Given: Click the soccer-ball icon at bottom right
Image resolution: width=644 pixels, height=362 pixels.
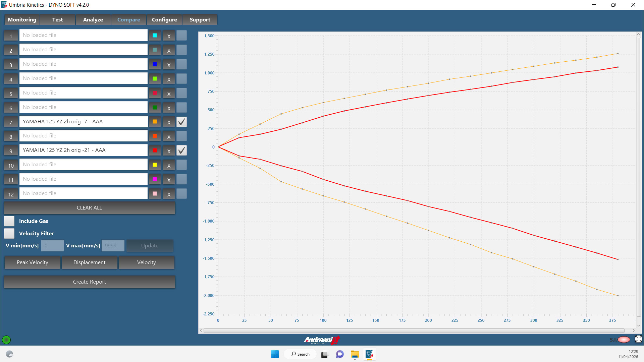Looking at the screenshot, I should pos(638,339).
